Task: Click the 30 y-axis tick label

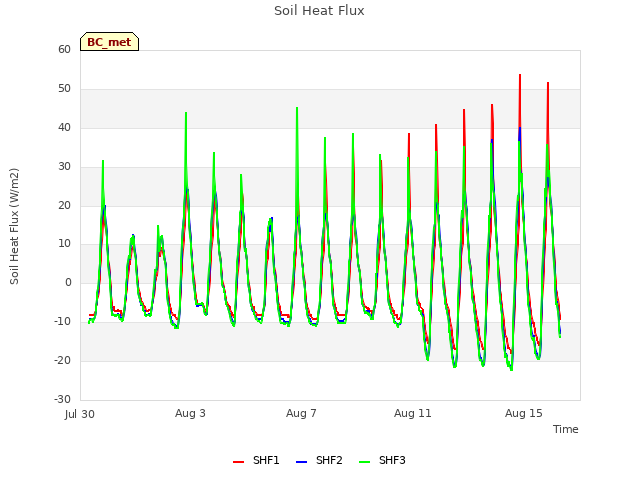Action: coord(64,167)
